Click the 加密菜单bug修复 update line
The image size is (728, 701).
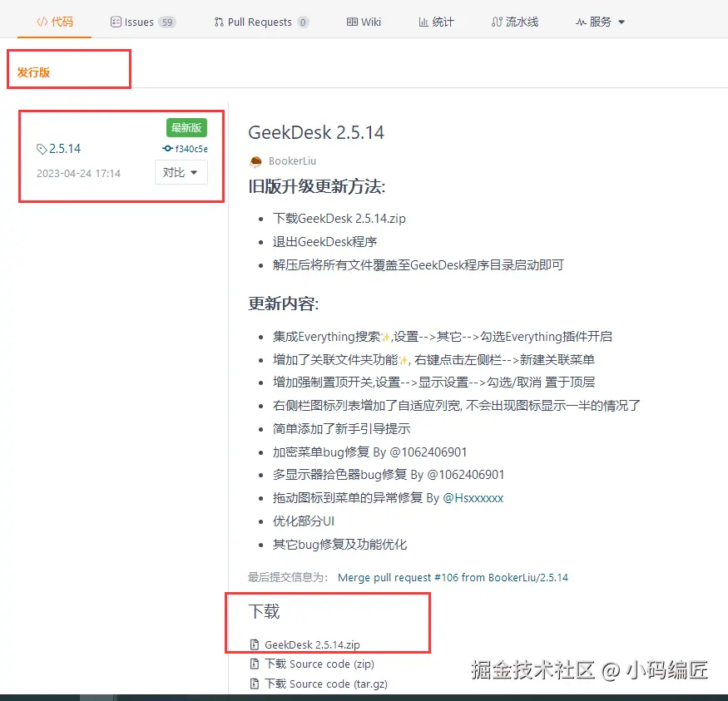[369, 452]
